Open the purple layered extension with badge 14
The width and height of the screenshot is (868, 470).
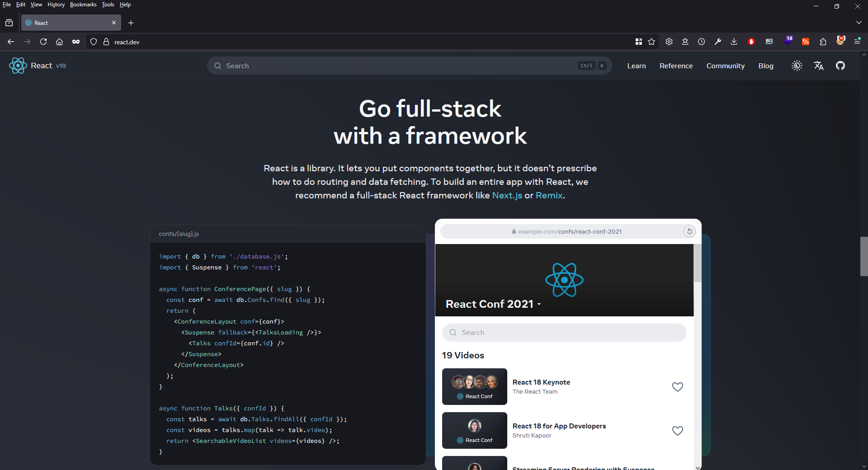[788, 41]
